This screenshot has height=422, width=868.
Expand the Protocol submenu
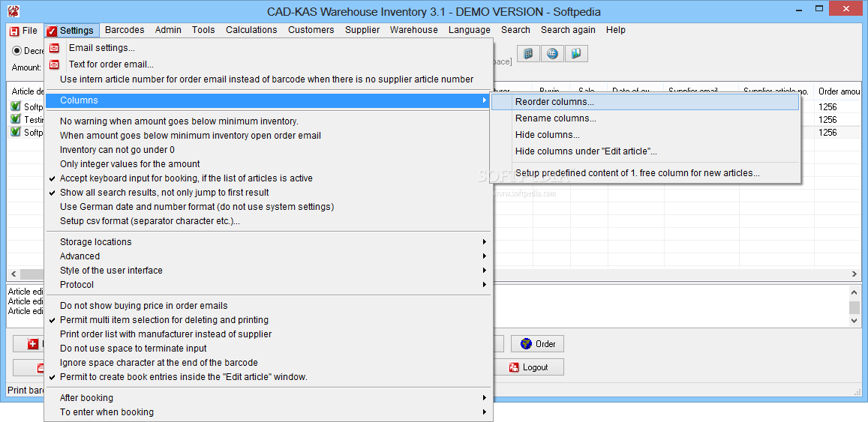click(x=268, y=285)
